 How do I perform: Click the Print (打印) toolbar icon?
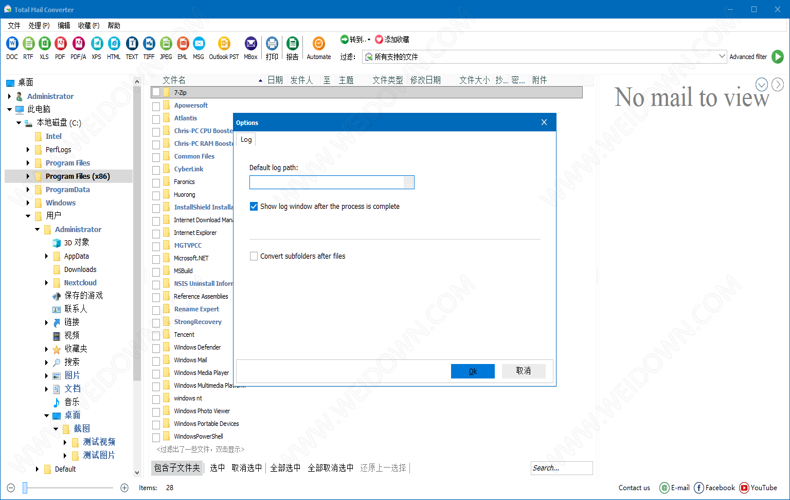(x=272, y=43)
